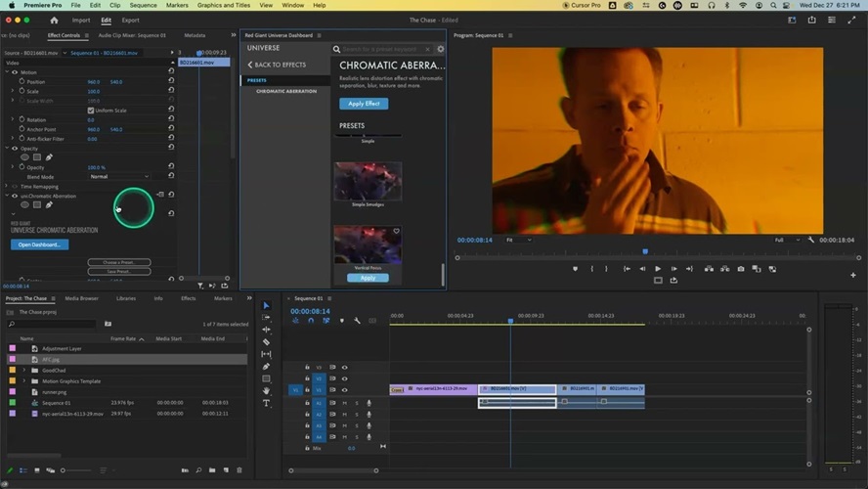This screenshot has height=489, width=868.
Task: Click the Extract button
Action: pyautogui.click(x=724, y=269)
